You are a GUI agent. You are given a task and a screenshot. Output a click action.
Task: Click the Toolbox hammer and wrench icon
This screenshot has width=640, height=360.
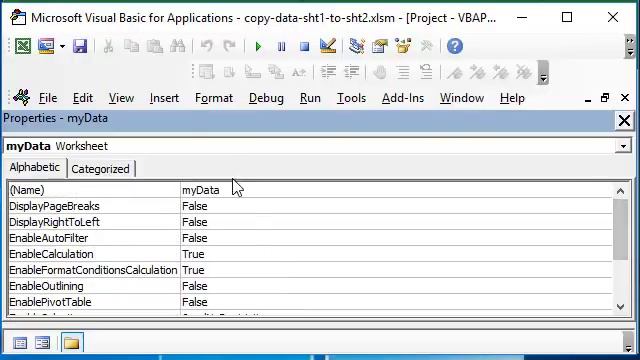coord(426,46)
